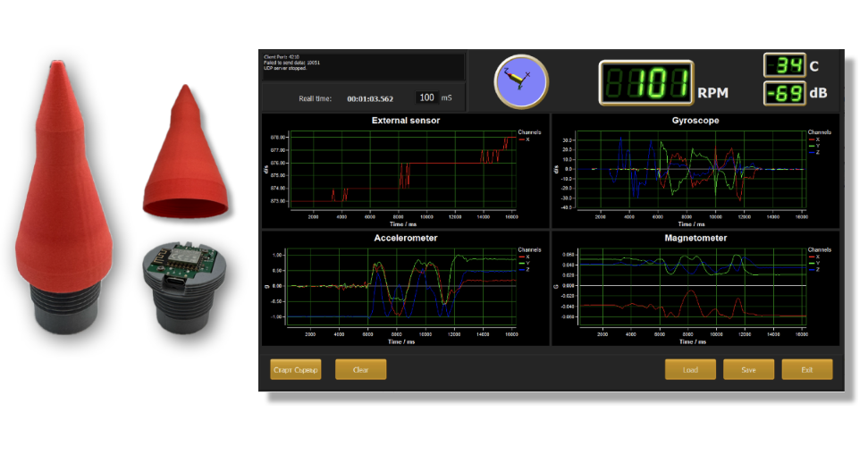Save the current measurement data
The image size is (868, 463).
coord(748,369)
